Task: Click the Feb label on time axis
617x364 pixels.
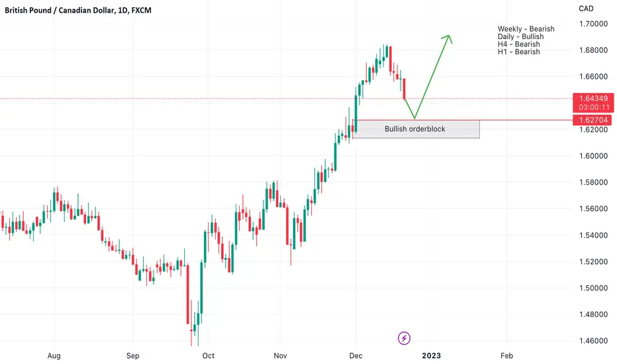Action: pyautogui.click(x=507, y=356)
